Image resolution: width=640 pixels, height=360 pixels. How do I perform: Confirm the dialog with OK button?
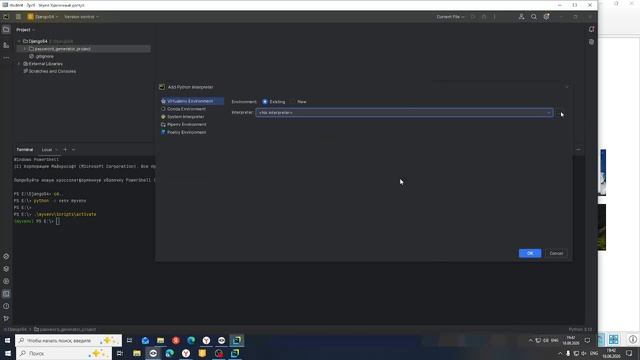pos(530,253)
